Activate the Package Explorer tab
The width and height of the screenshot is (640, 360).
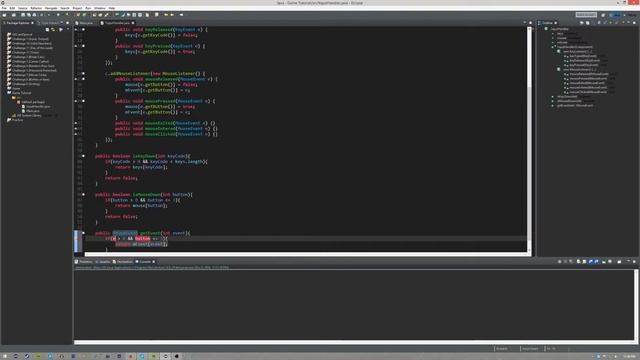[18, 23]
